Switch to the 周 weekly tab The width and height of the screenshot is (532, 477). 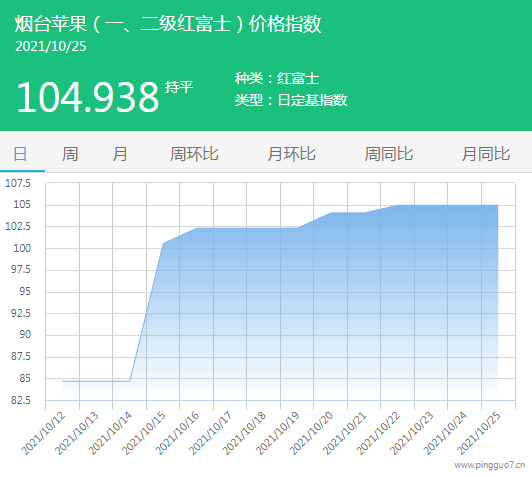70,154
